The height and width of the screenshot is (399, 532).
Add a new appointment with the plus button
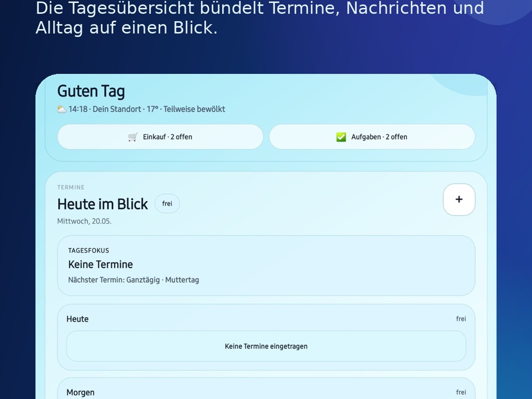coord(459,199)
